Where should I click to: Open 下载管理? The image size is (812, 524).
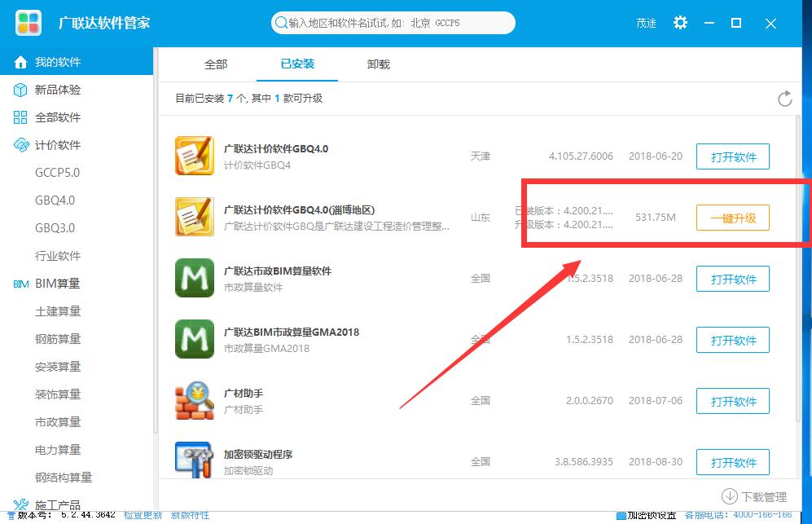click(754, 496)
